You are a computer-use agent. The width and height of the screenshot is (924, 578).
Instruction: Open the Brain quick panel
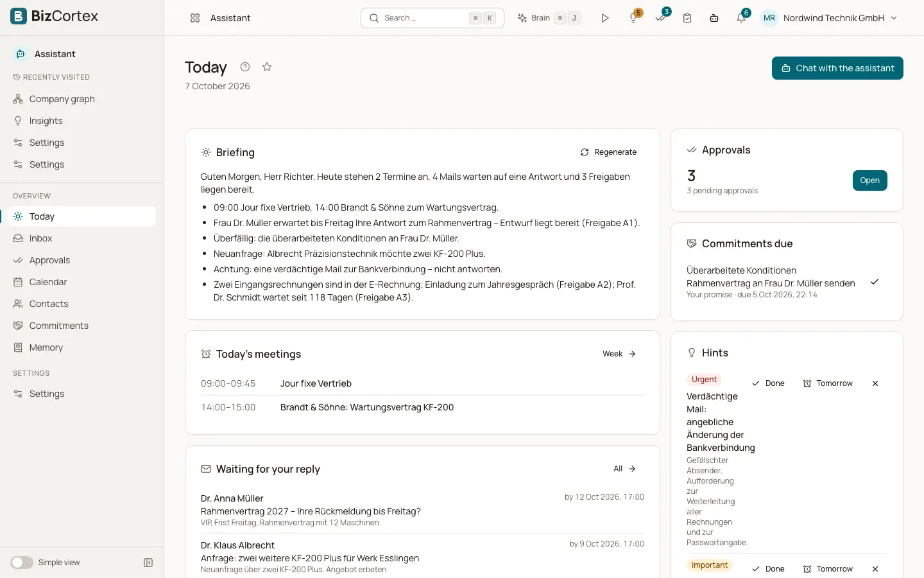coord(549,18)
